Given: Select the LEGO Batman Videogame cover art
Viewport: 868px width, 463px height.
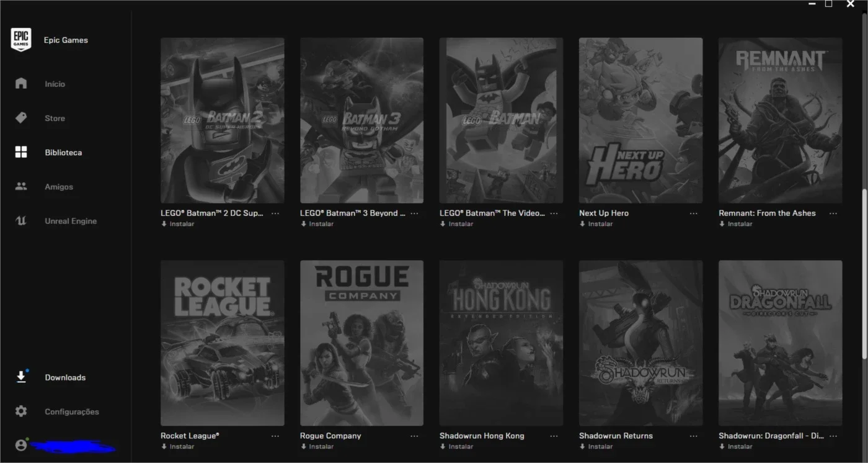Looking at the screenshot, I should coord(502,120).
